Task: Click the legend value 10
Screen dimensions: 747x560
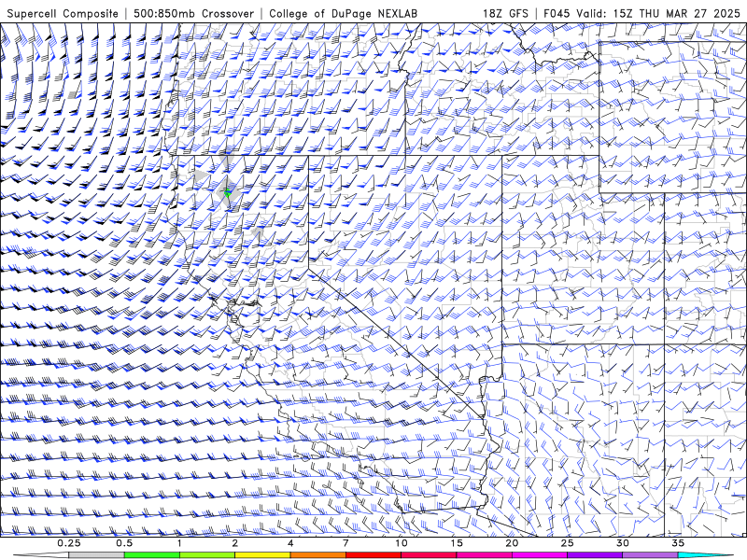Action: (402, 543)
